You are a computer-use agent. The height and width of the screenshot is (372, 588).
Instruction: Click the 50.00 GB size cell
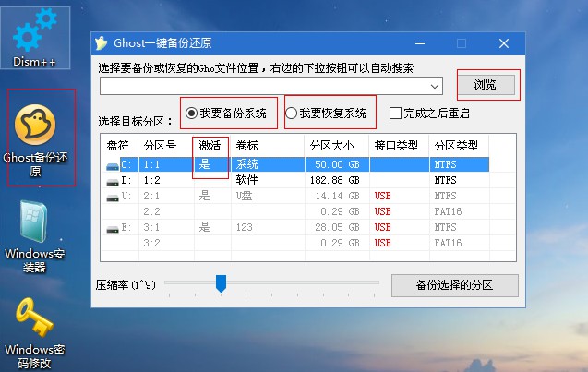337,164
